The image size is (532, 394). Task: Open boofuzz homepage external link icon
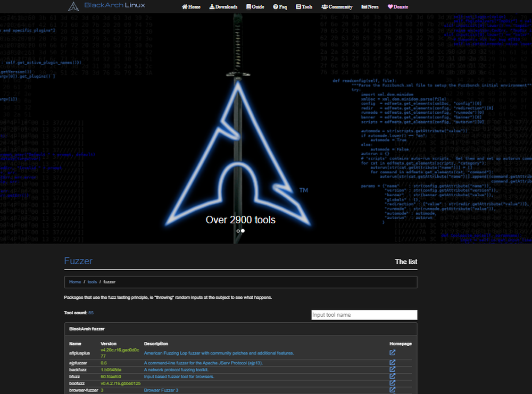(392, 383)
